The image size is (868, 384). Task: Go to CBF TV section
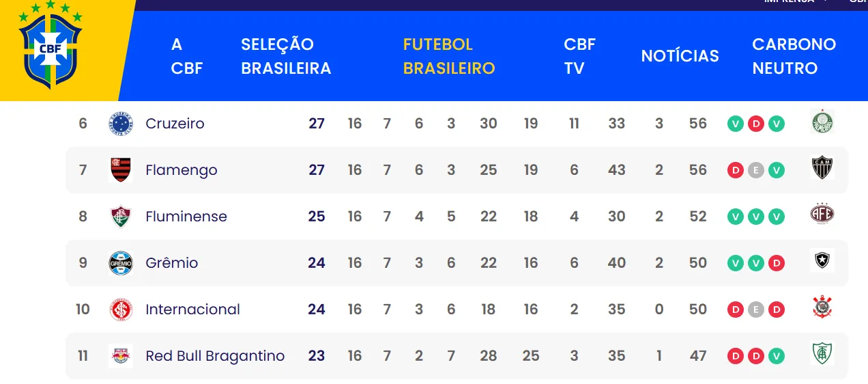(x=580, y=56)
